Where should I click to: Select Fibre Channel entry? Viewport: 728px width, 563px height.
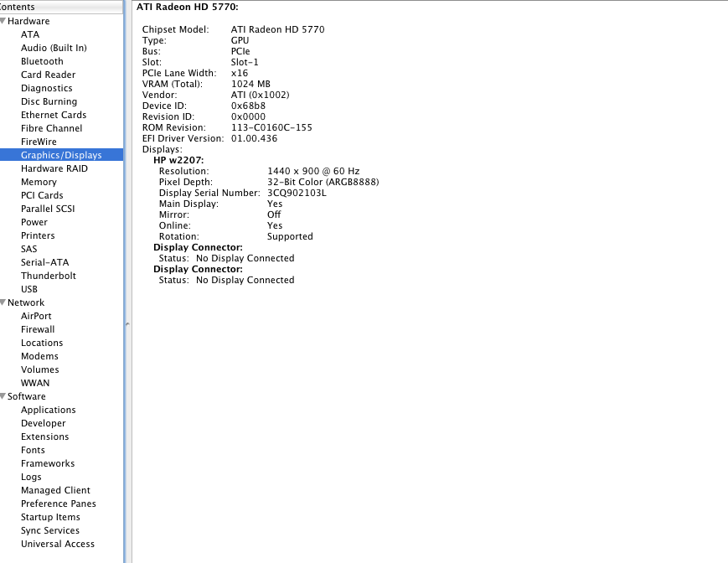52,128
